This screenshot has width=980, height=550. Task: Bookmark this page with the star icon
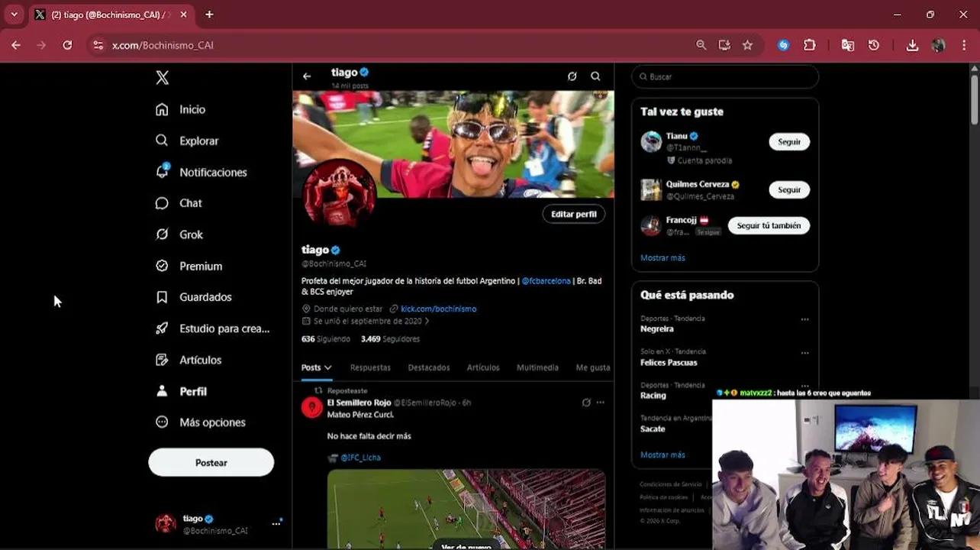click(747, 45)
